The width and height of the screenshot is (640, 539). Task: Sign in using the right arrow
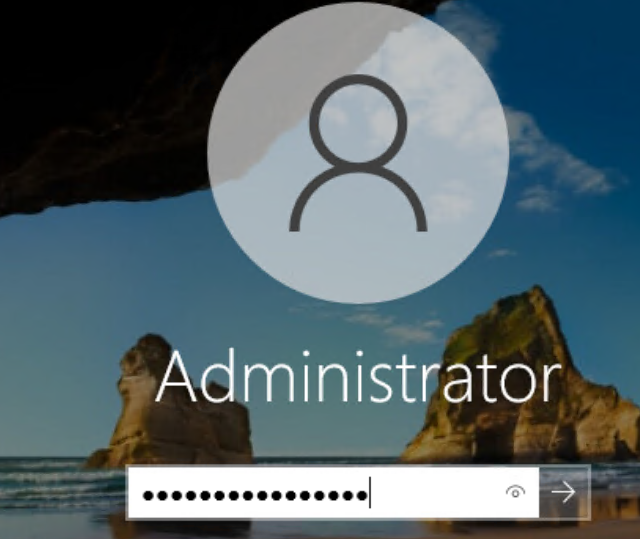tap(564, 492)
